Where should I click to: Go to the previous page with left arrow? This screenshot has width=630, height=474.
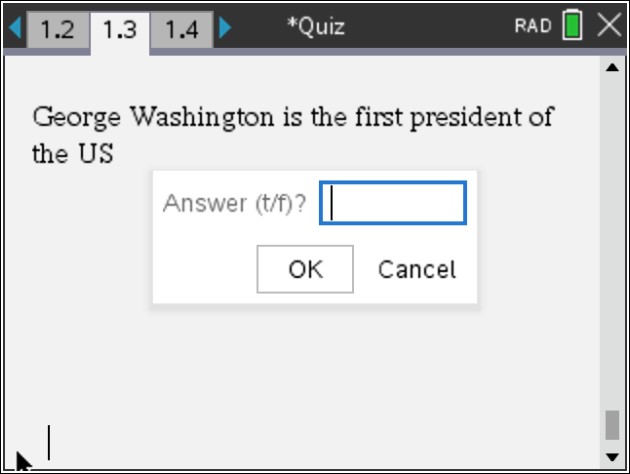(x=15, y=28)
